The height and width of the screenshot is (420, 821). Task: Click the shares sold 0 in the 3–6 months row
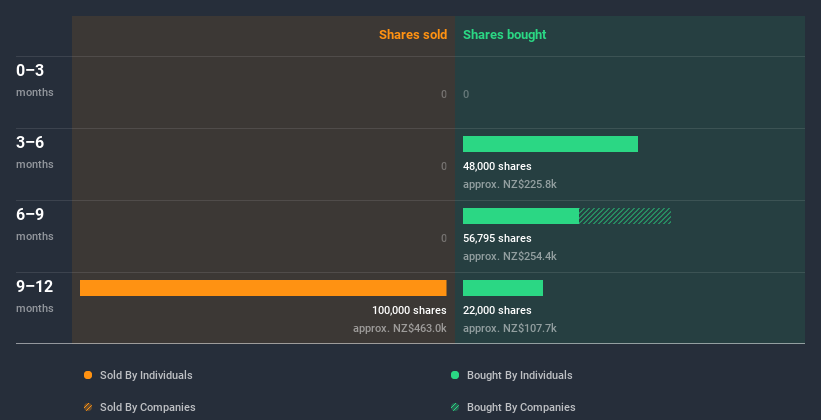click(x=444, y=166)
